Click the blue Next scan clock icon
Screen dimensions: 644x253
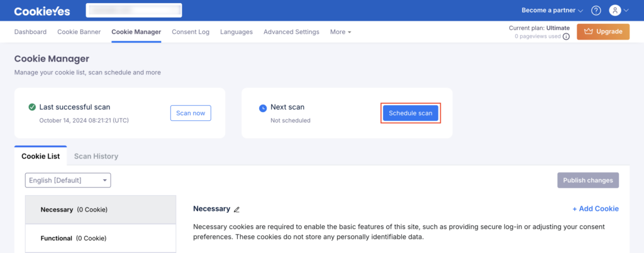[263, 108]
